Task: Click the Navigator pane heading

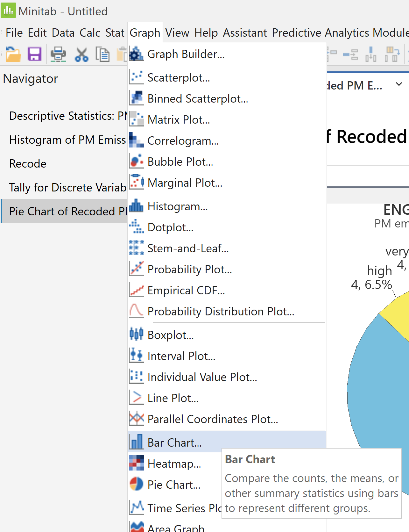Action: click(31, 79)
